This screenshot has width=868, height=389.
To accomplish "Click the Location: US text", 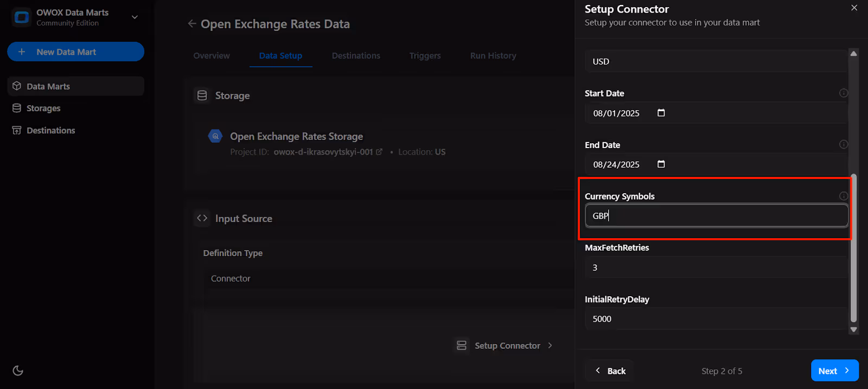I will (422, 152).
